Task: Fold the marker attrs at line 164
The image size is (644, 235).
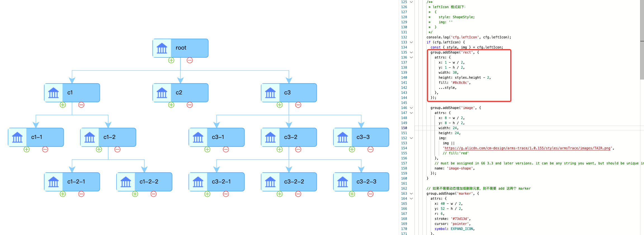Action: pos(411,199)
